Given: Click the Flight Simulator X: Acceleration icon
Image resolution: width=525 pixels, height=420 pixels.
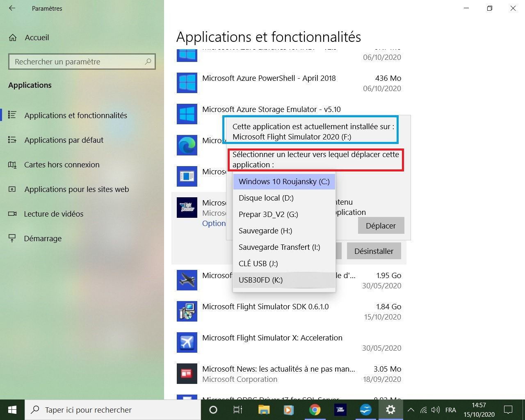Looking at the screenshot, I should click(x=187, y=342).
